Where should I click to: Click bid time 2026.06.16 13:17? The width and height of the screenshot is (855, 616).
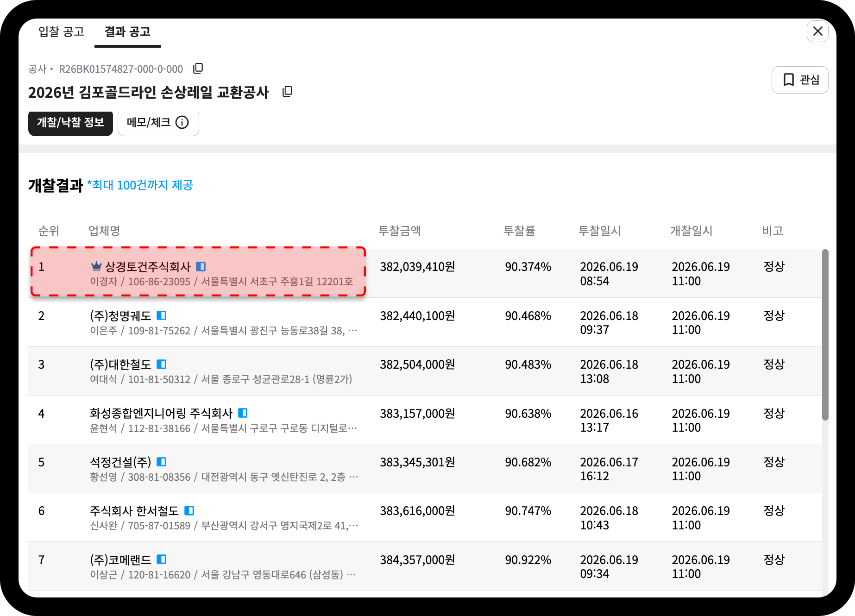[x=609, y=420]
